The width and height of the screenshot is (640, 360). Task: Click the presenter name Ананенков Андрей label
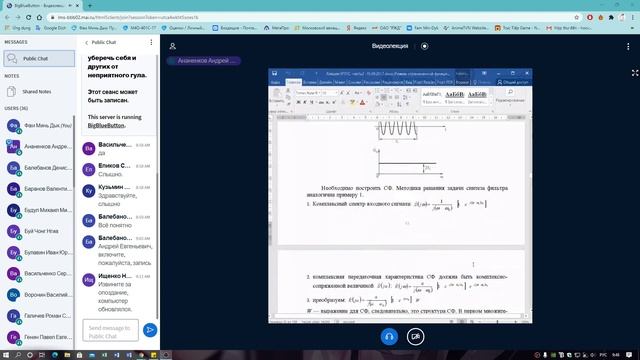[204, 61]
